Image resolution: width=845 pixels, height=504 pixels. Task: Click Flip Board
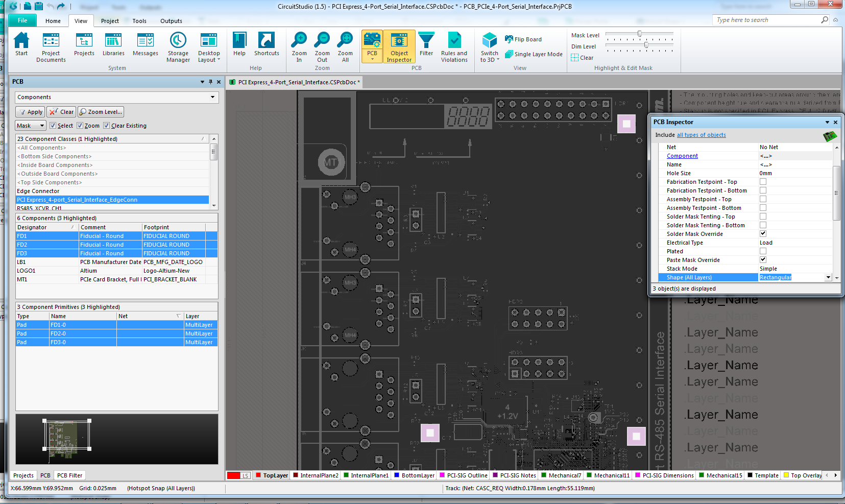click(523, 39)
